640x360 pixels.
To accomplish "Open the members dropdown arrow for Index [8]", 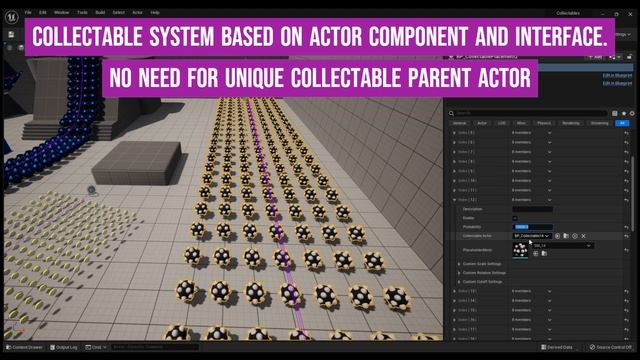I will click(x=549, y=162).
